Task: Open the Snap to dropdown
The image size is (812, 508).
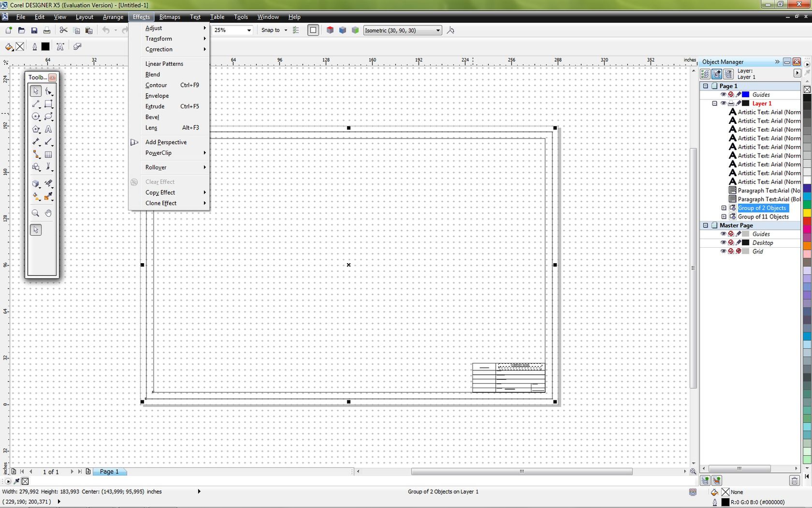Action: pos(286,30)
